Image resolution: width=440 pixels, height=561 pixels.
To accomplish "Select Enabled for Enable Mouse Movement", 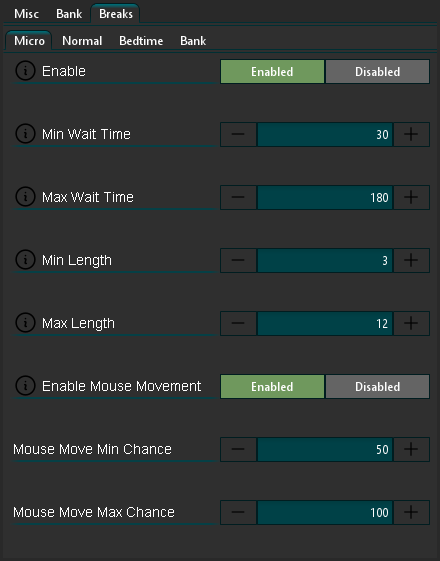I will [272, 386].
